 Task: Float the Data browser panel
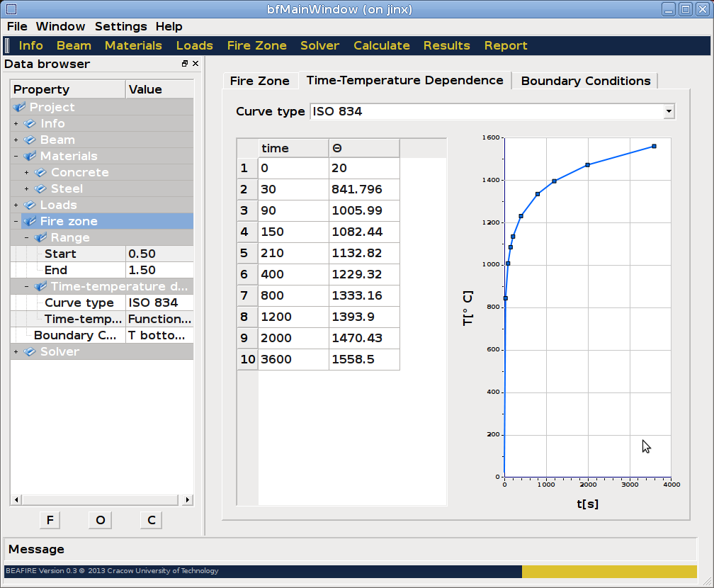(185, 64)
